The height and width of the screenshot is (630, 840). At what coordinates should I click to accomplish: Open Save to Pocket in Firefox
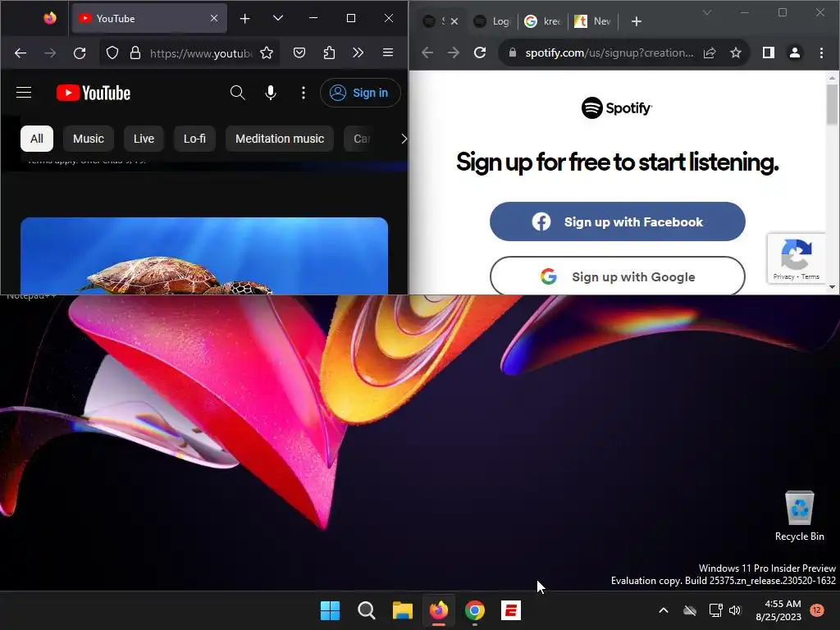coord(299,52)
